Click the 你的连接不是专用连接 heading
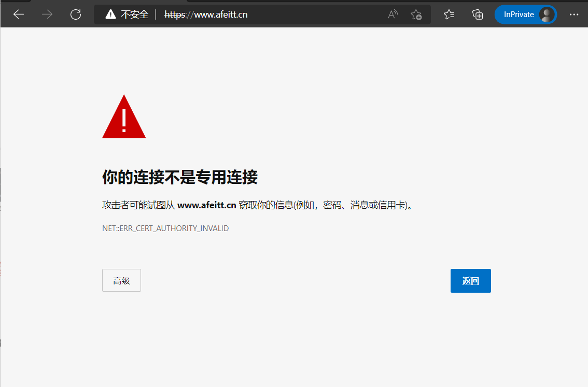 coord(180,177)
